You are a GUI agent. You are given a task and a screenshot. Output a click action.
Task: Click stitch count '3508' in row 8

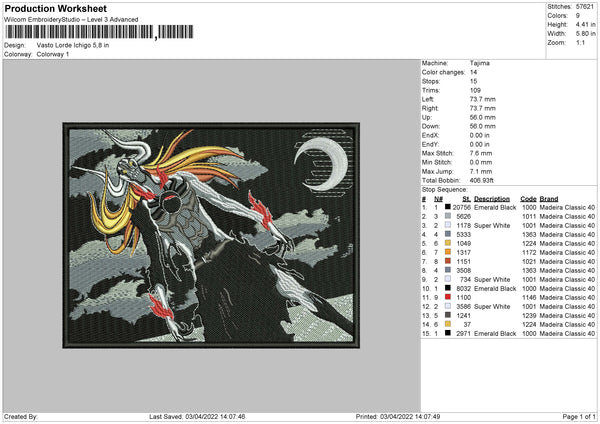(x=463, y=271)
